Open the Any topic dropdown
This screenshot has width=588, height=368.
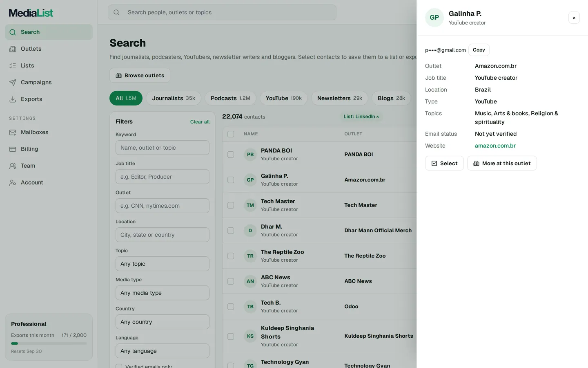pyautogui.click(x=163, y=264)
